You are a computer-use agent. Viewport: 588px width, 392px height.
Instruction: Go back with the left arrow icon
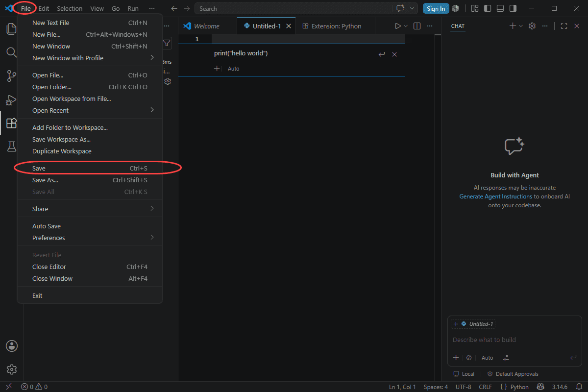tap(174, 8)
